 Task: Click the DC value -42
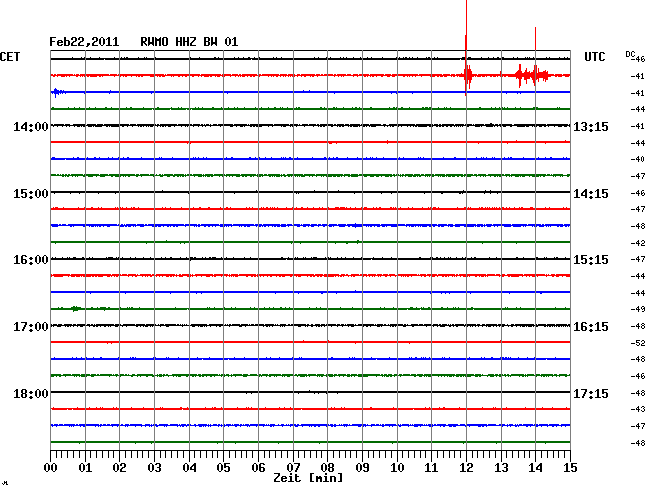(x=638, y=243)
